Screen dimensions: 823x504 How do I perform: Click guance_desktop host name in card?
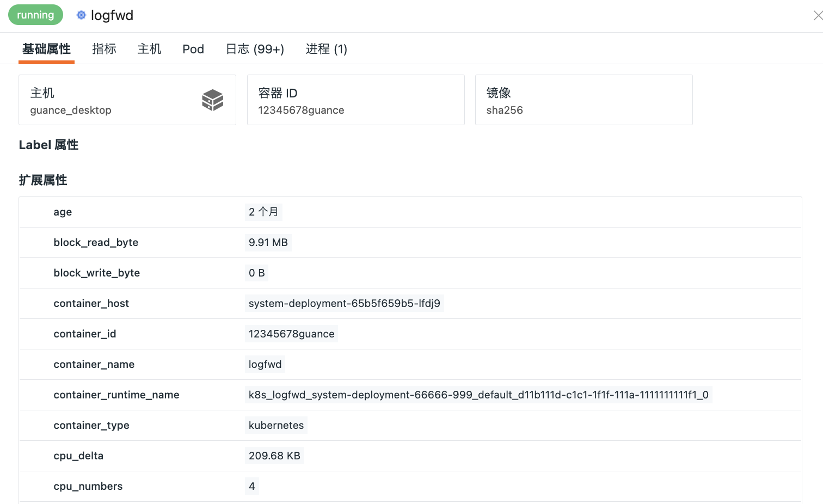coord(71,110)
